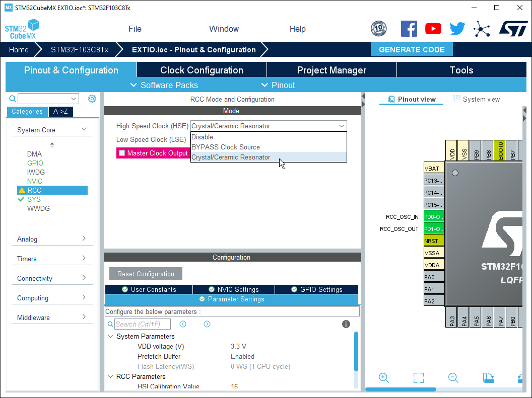Viewport: 532px width, 398px height.
Task: Switch to the Tools tab
Action: [461, 70]
